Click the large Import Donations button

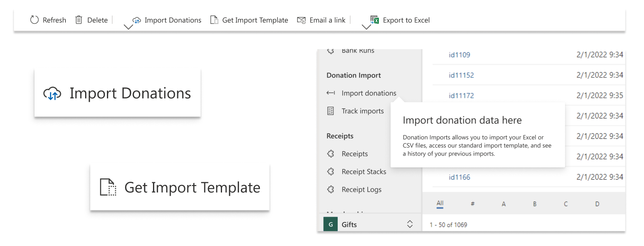point(117,93)
